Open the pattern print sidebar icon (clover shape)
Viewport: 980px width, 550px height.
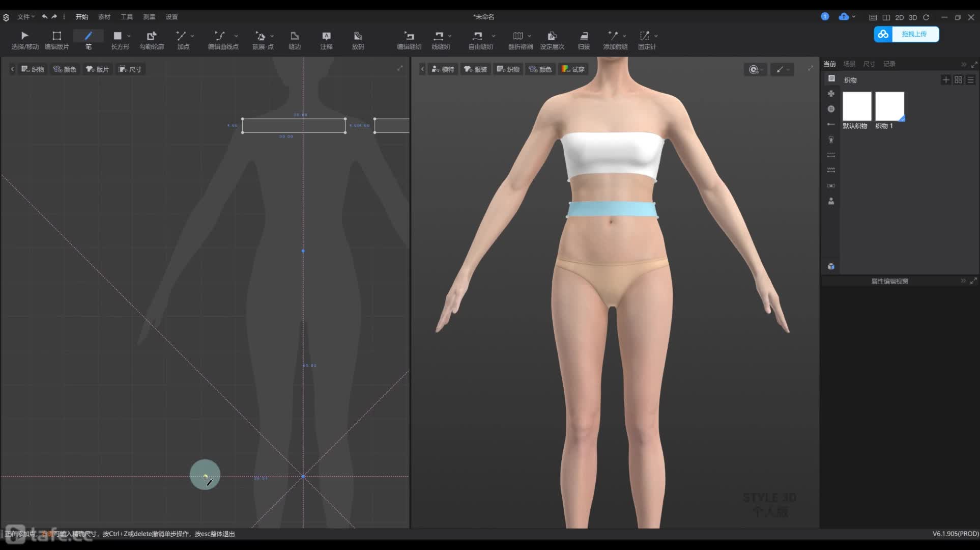pos(831,94)
